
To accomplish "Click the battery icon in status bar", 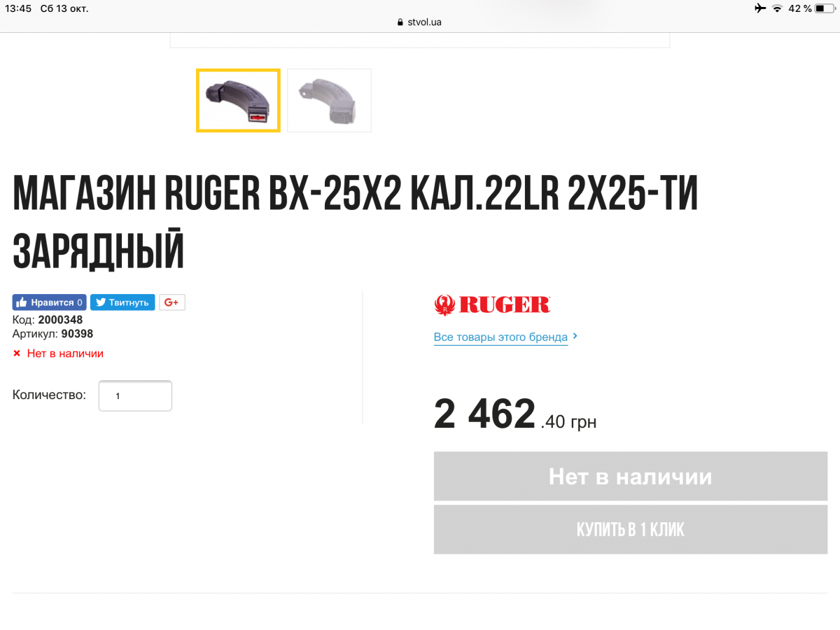I will point(825,8).
